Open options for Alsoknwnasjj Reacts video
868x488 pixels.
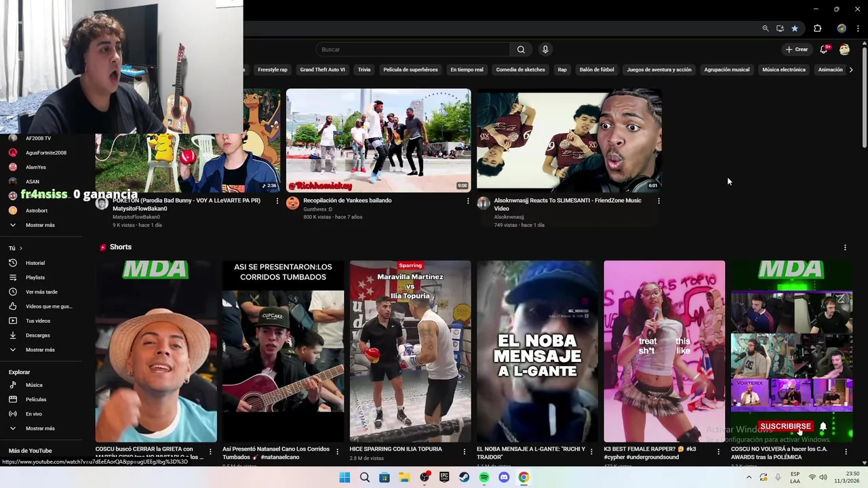[658, 201]
